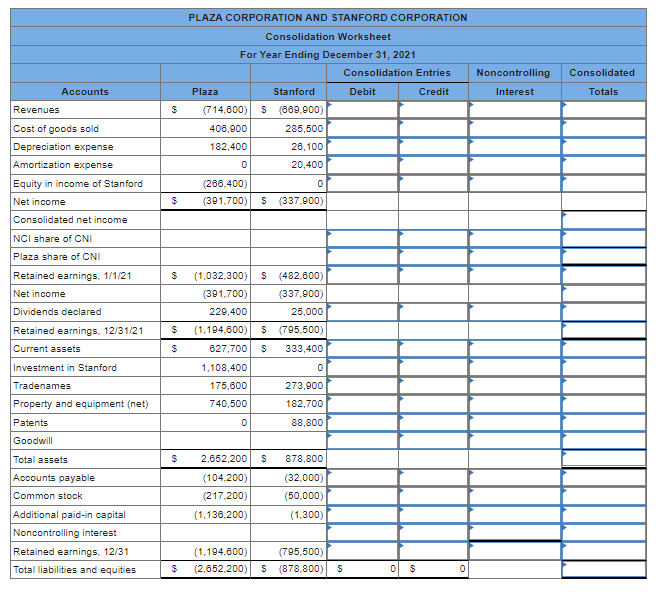
Task: Click Plaza share of CNI Consolidated Totals cell
Action: click(x=604, y=256)
